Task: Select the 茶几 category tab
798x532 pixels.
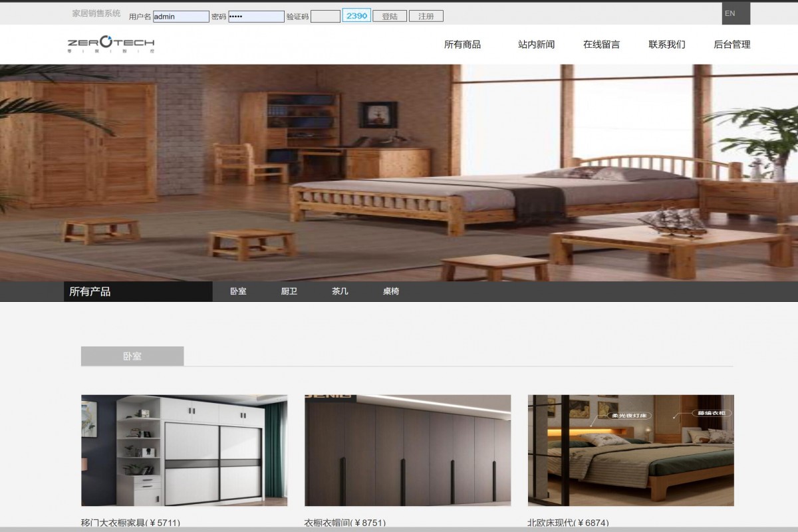Action: point(340,291)
